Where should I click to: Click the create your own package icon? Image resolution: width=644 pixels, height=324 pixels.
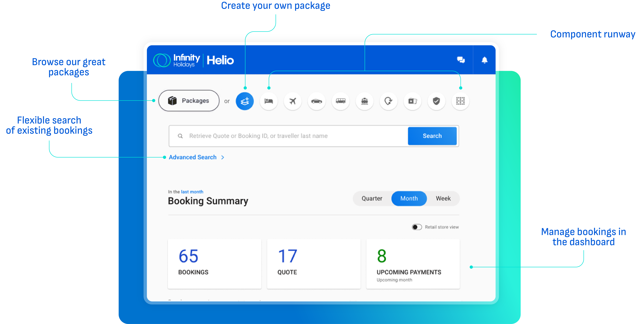pyautogui.click(x=245, y=101)
